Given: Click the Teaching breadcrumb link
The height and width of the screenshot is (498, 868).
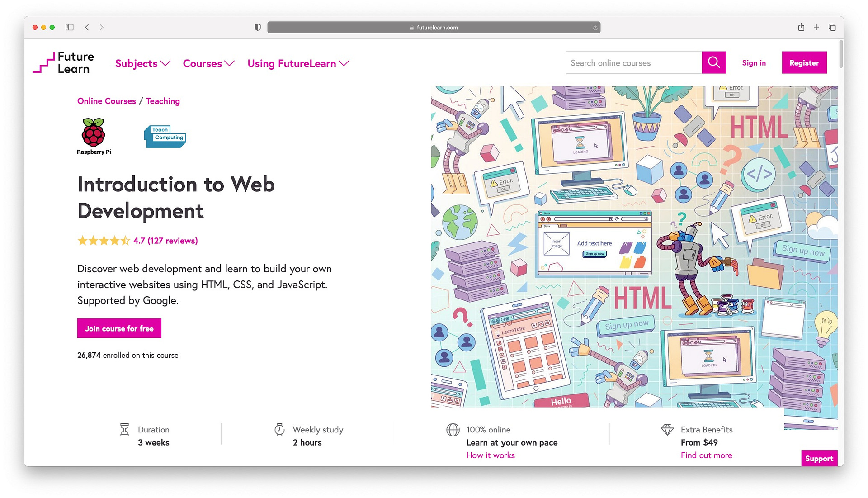Looking at the screenshot, I should pos(163,101).
